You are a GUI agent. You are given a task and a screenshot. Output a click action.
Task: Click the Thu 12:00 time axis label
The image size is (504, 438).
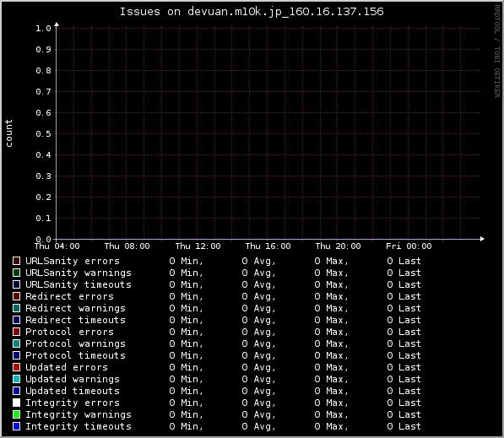point(198,246)
